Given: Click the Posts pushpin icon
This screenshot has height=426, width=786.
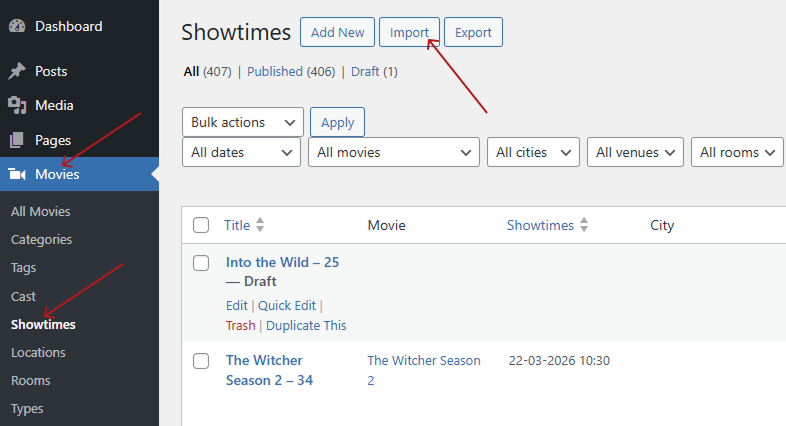Looking at the screenshot, I should tap(17, 72).
